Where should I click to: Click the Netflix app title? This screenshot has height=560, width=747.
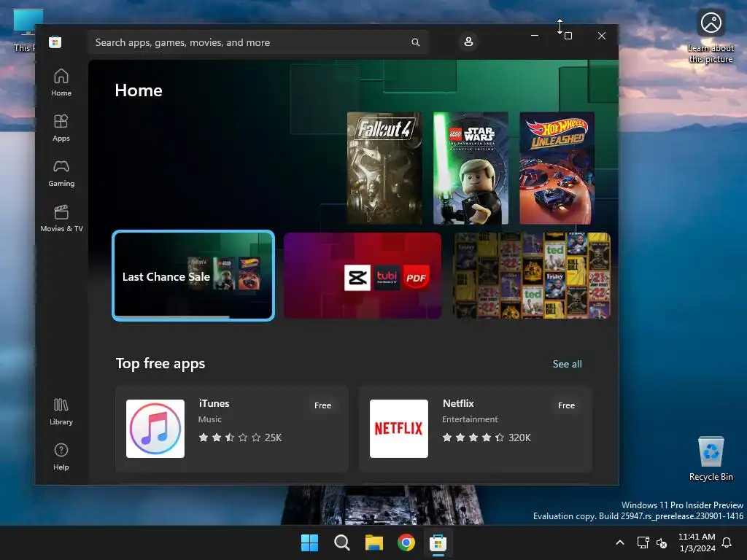458,403
